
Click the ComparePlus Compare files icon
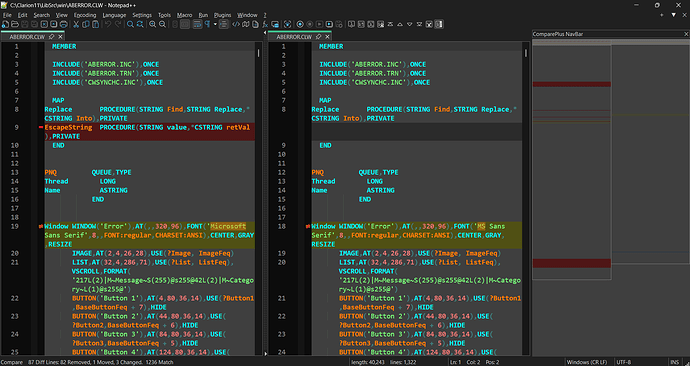(360, 24)
